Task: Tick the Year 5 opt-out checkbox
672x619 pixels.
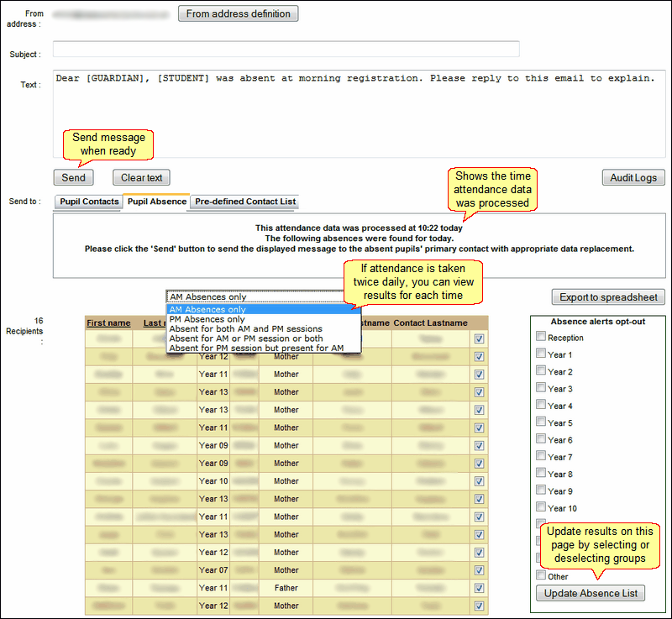Action: click(x=541, y=422)
